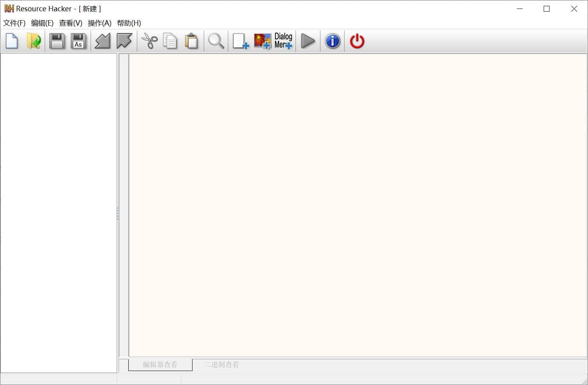Click the Save As floppy icon
This screenshot has height=385, width=588.
click(x=78, y=41)
